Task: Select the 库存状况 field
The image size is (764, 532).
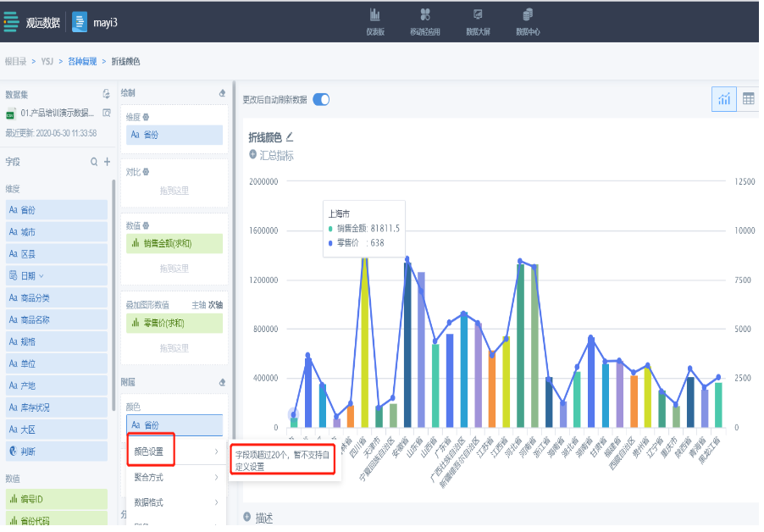Action: click(x=57, y=407)
